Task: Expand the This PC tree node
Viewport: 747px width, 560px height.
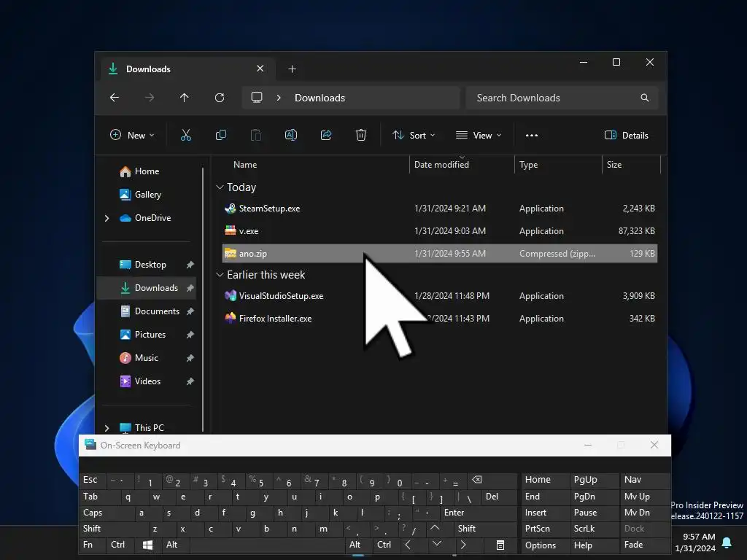Action: [107, 428]
